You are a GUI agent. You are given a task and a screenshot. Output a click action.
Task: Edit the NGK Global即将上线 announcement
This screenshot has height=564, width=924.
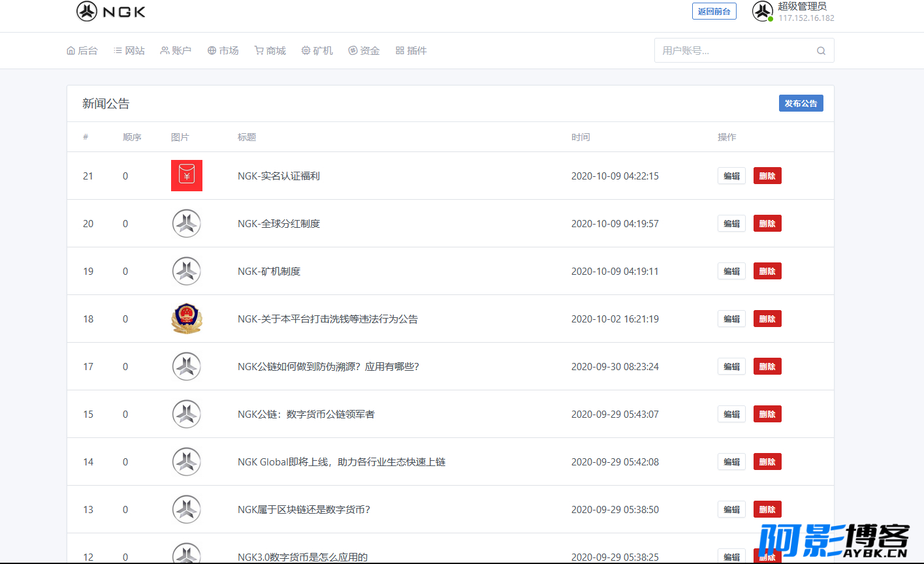tap(731, 462)
